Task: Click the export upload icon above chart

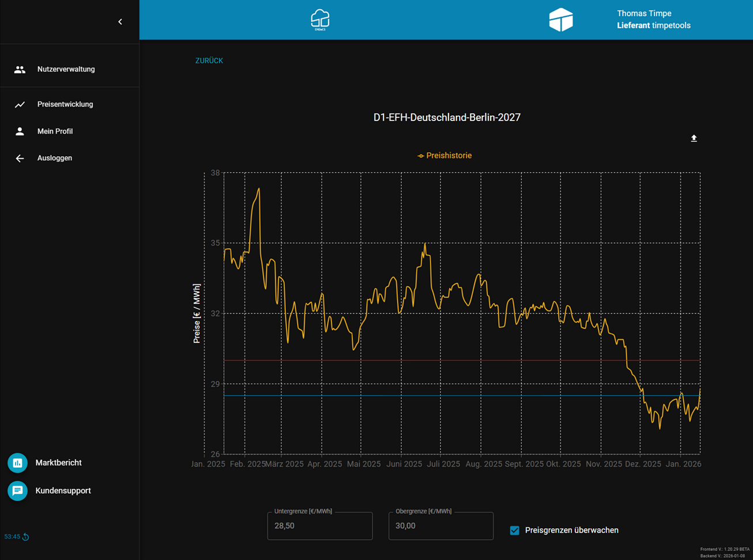Action: tap(694, 138)
